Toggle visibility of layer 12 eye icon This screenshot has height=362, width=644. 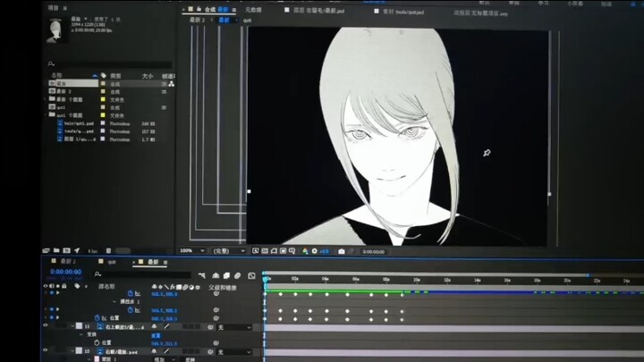(46, 351)
